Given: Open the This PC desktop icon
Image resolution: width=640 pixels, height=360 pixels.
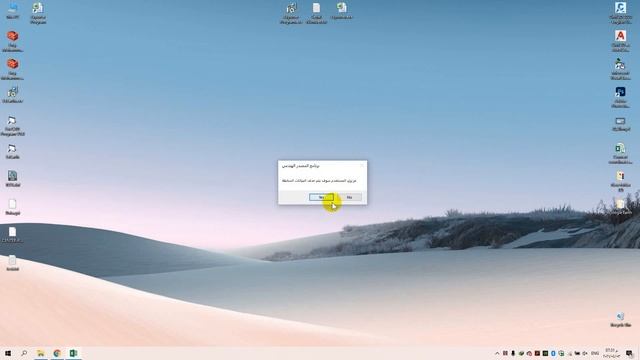Looking at the screenshot, I should [13, 11].
